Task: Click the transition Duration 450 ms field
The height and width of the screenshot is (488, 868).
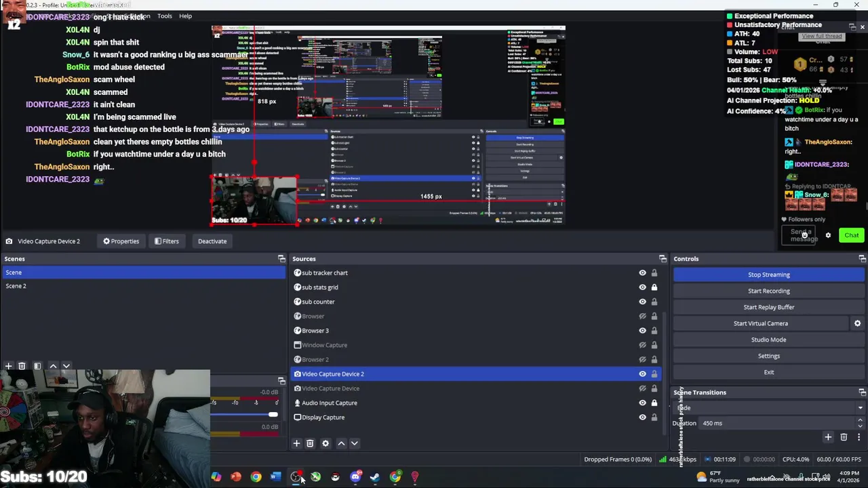Action: click(x=778, y=423)
